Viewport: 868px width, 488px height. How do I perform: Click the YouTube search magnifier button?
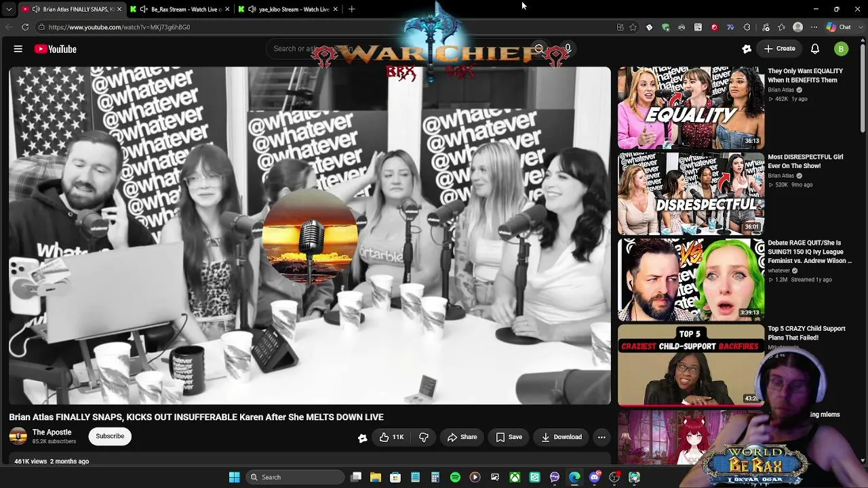pyautogui.click(x=539, y=49)
